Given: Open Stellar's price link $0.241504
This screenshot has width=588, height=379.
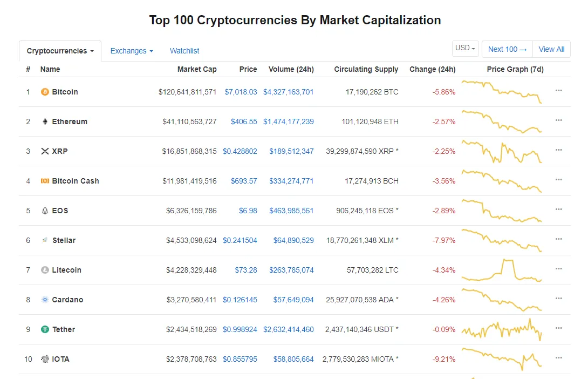Looking at the screenshot, I should 240,240.
